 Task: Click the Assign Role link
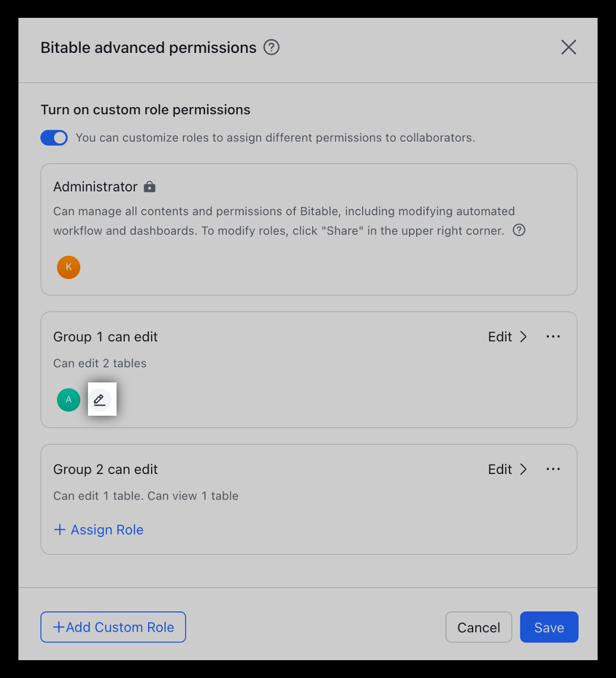click(x=99, y=530)
